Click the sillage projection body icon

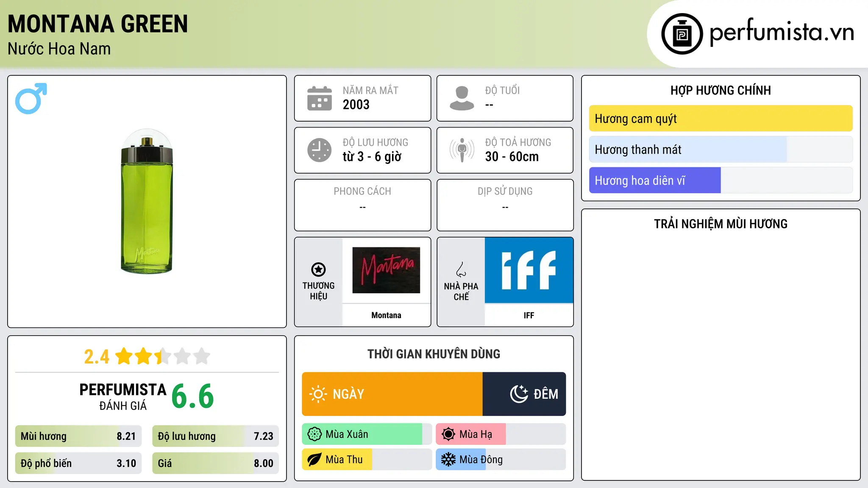[462, 150]
